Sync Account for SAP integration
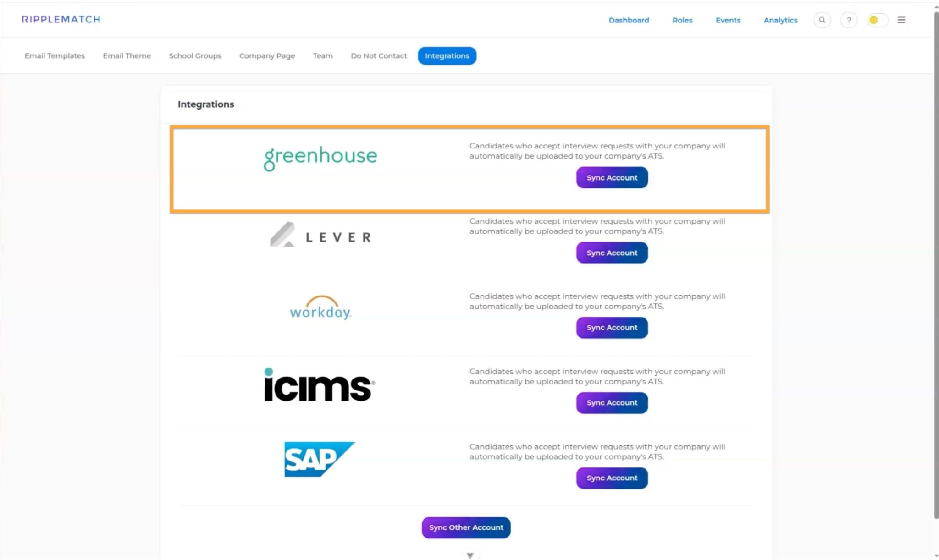 (612, 478)
